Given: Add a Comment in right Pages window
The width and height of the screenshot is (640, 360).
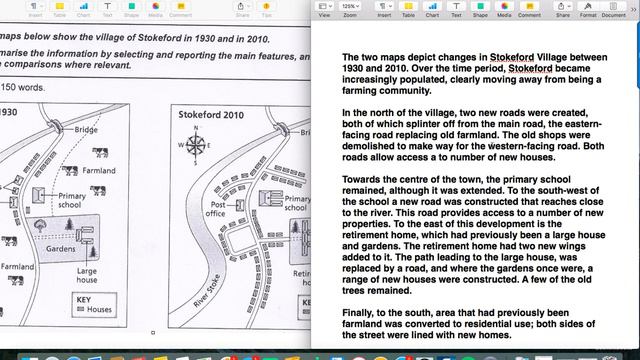Looking at the screenshot, I should [x=529, y=9].
